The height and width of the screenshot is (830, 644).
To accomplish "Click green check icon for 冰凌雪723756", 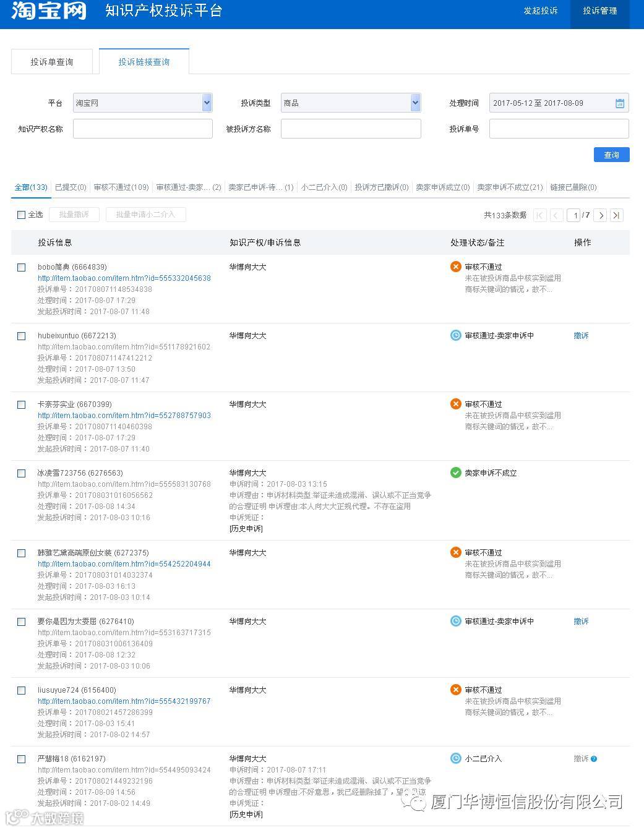I will (456, 473).
